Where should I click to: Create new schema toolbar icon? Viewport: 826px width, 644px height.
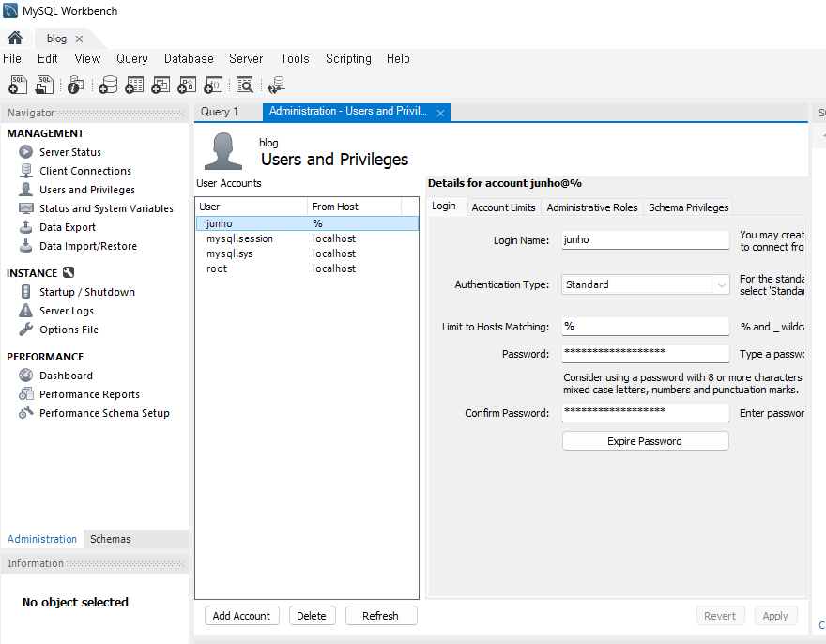click(108, 84)
